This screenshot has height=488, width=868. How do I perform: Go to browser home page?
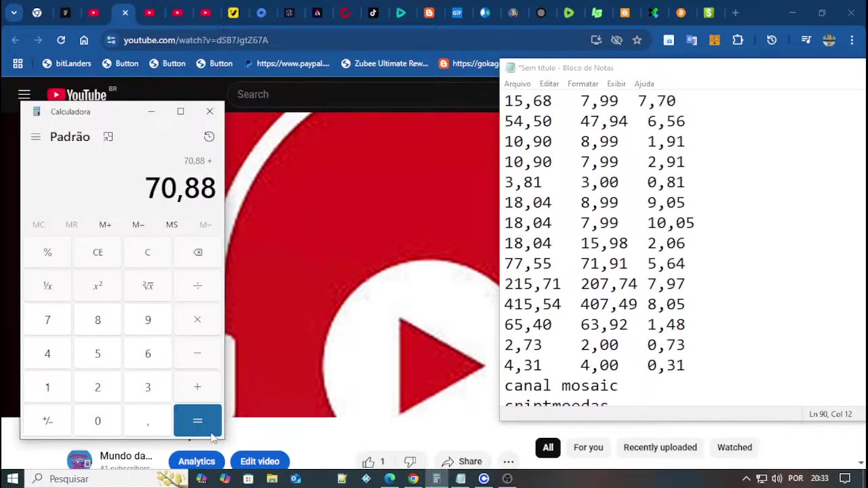click(x=84, y=40)
